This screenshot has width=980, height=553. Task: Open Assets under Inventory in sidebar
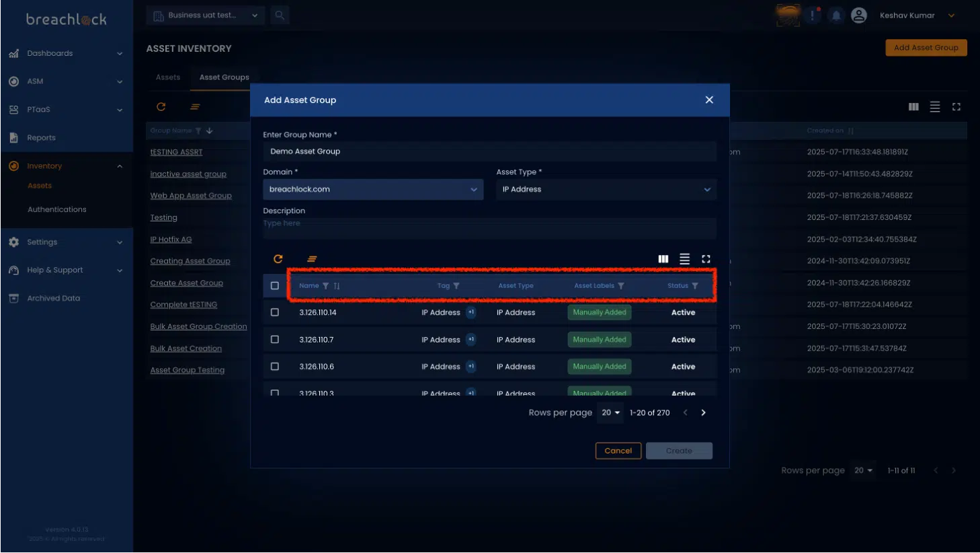[x=40, y=186]
